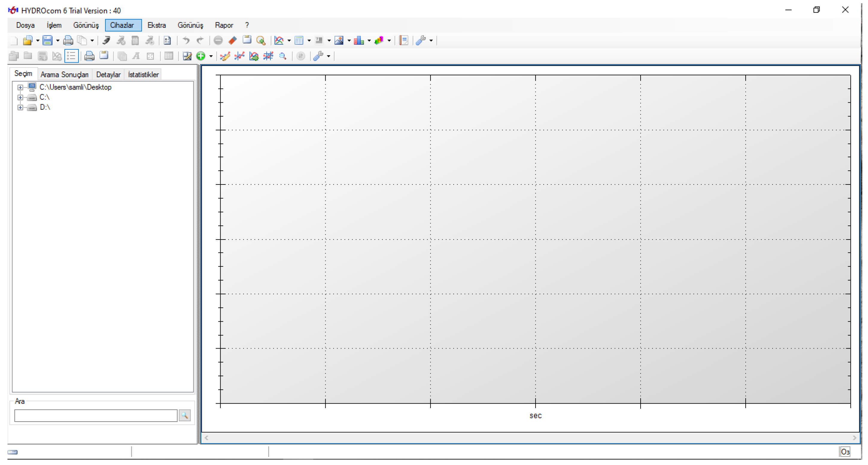Open the wrench configuration icon
868x465 pixels.
click(x=421, y=40)
